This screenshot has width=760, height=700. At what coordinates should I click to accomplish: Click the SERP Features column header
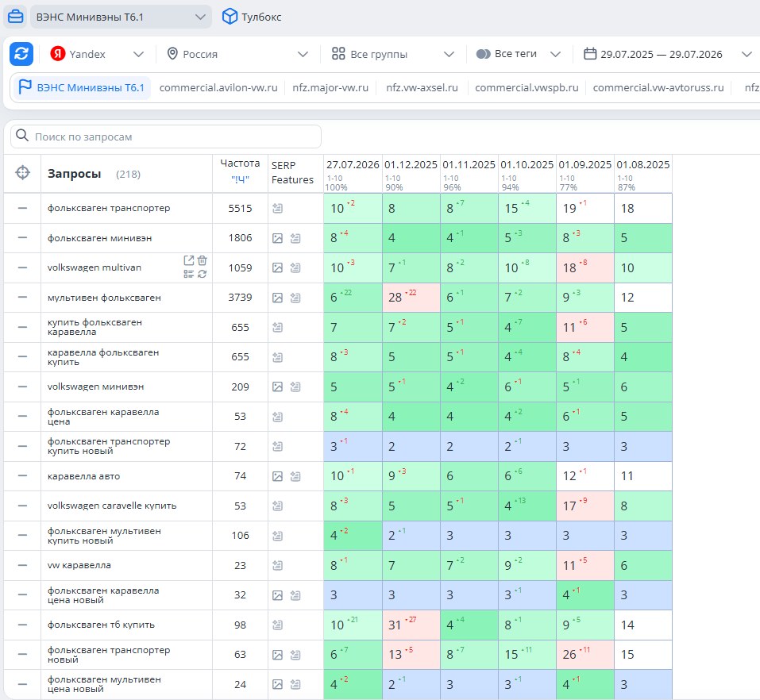click(x=292, y=172)
